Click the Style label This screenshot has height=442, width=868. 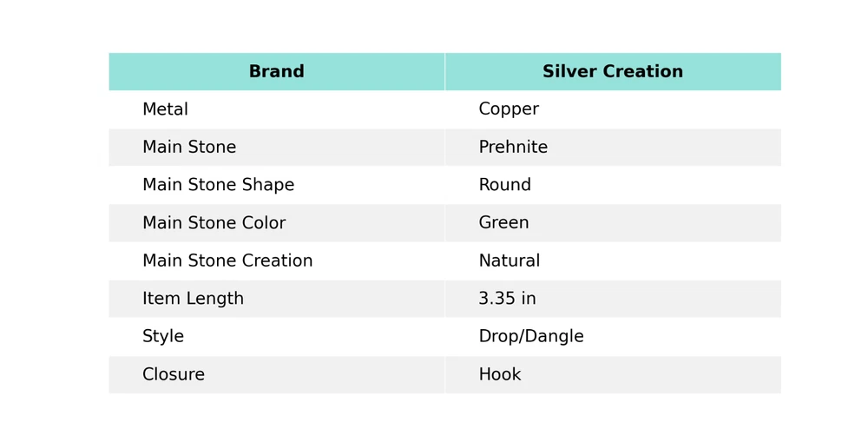tap(162, 337)
